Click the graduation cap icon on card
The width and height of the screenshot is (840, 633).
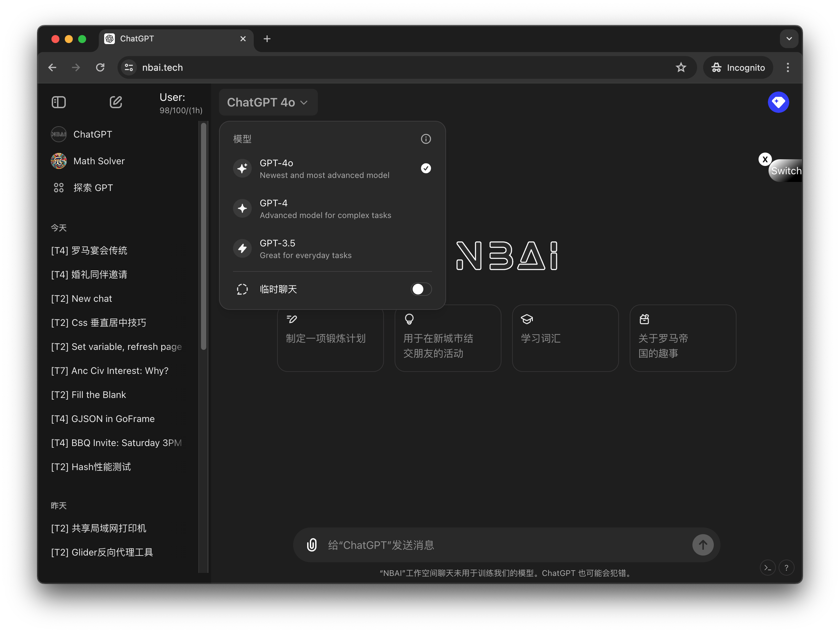[x=527, y=320]
